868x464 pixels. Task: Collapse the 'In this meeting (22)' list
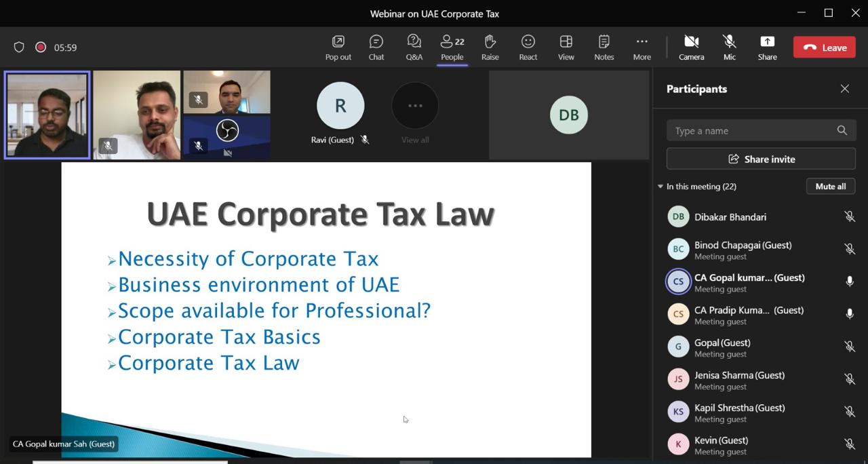(660, 187)
